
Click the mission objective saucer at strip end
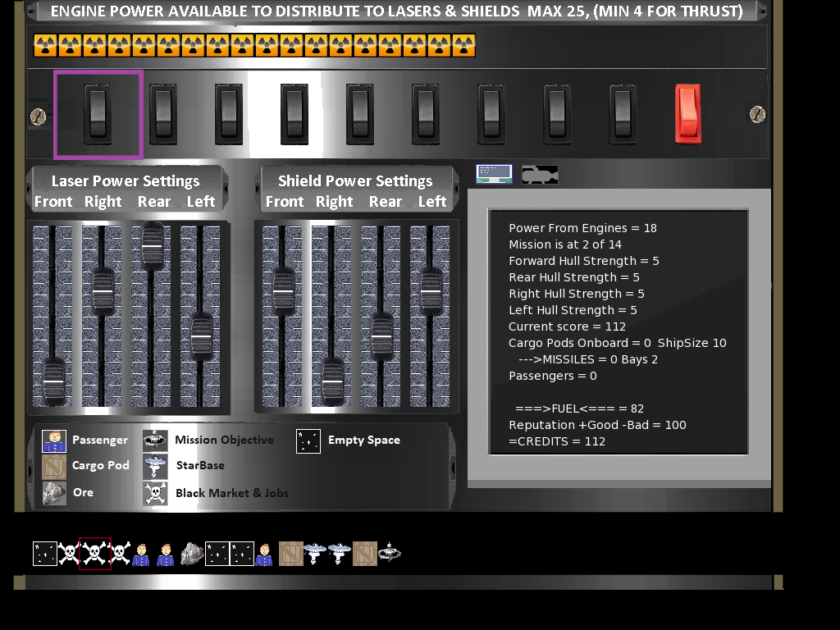coord(390,553)
